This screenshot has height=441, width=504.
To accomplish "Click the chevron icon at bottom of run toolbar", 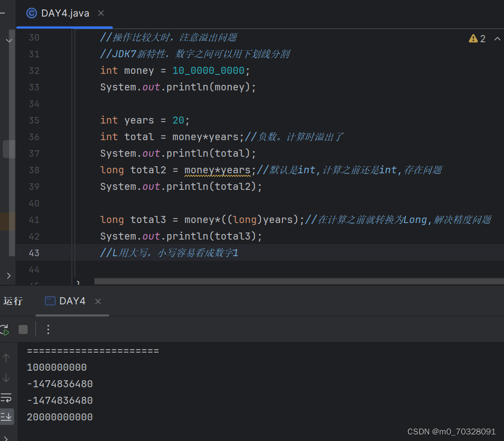I will (7, 437).
